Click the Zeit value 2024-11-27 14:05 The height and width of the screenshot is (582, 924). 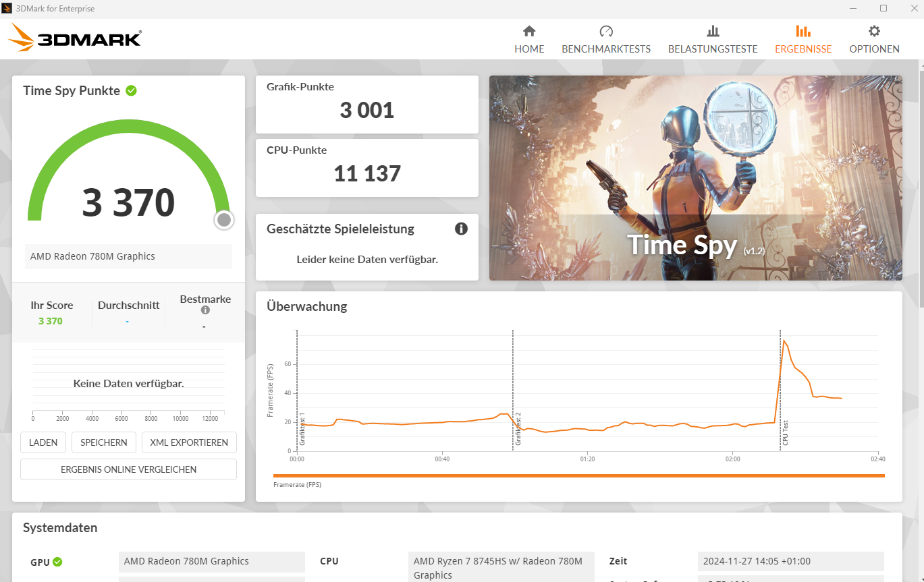[791, 562]
